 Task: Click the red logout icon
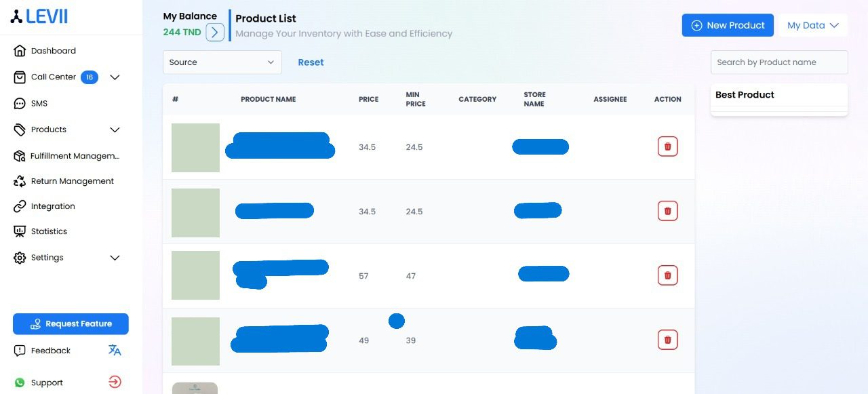115,382
